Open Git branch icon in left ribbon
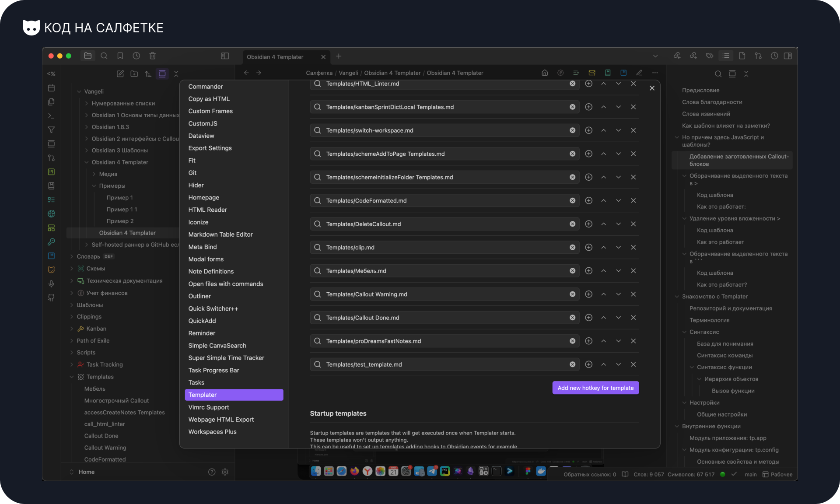 pyautogui.click(x=51, y=158)
